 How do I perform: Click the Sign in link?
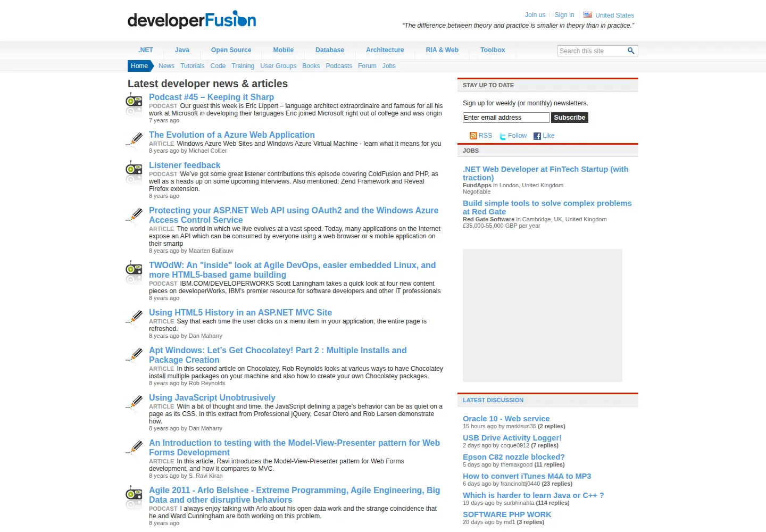[564, 15]
